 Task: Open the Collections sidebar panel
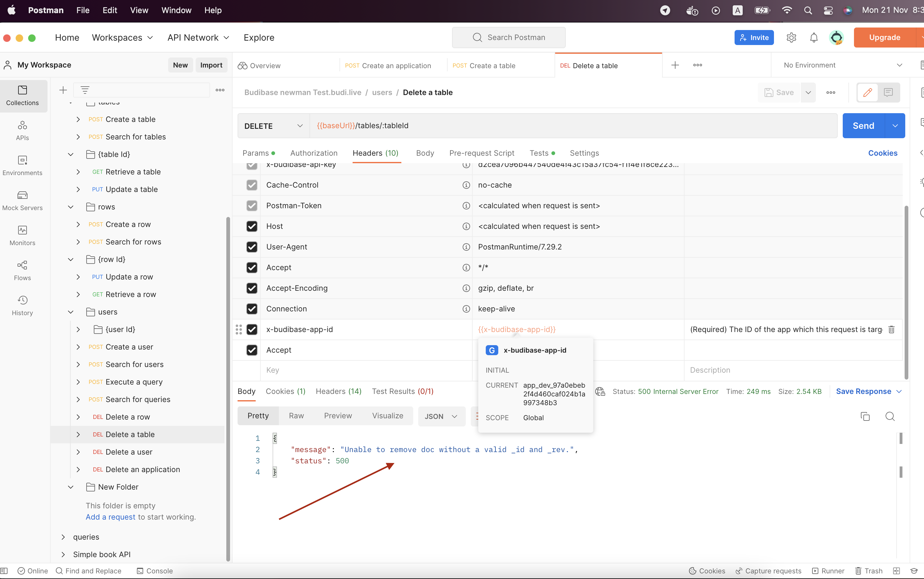click(x=23, y=96)
